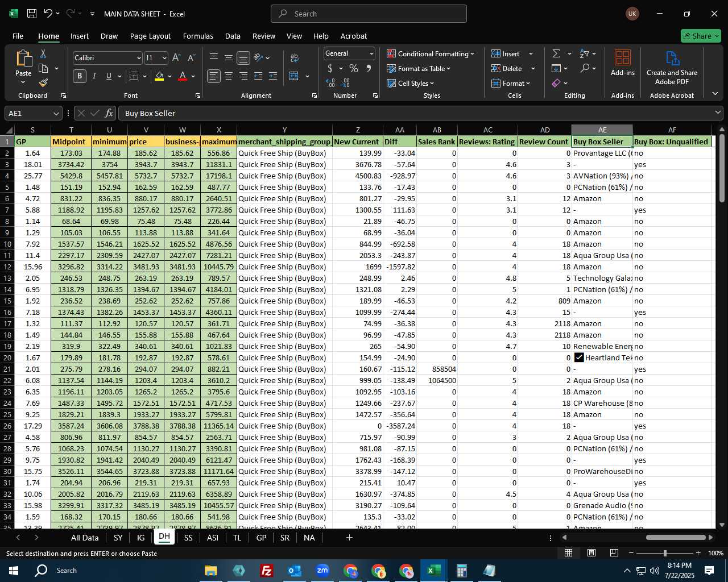Apply Comma Style format

tap(369, 68)
